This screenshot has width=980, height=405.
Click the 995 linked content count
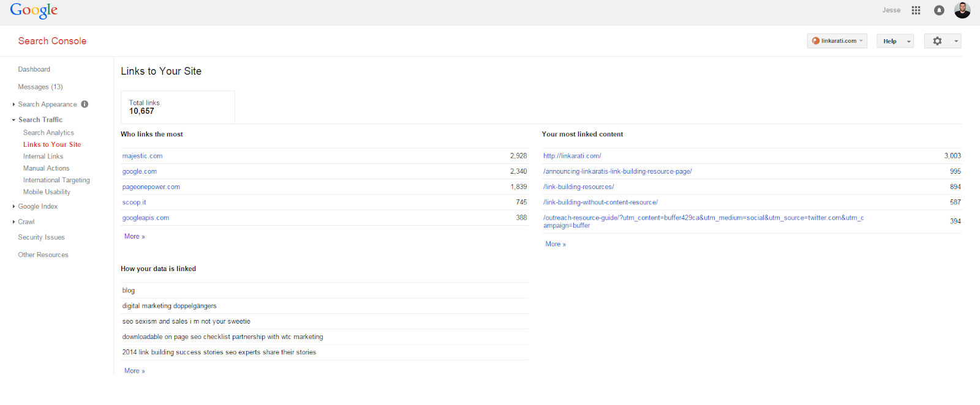pyautogui.click(x=956, y=172)
